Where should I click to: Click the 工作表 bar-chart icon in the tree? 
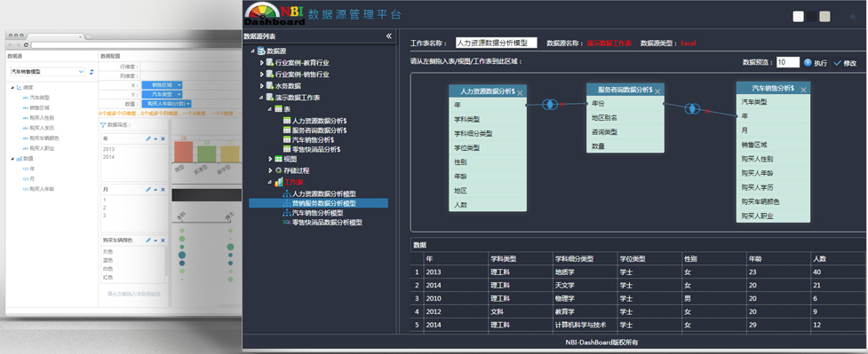pos(278,182)
